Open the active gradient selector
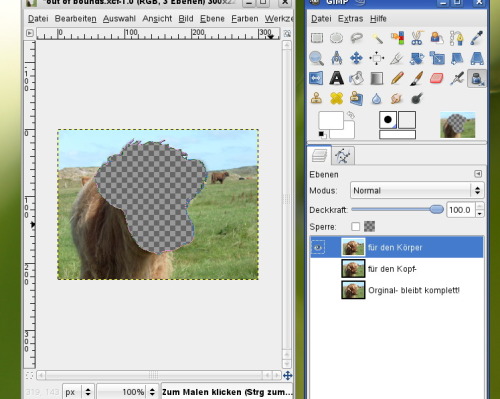 (x=397, y=134)
